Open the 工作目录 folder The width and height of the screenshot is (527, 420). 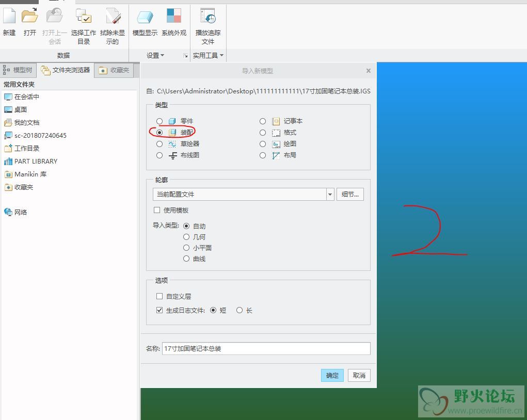coord(22,148)
